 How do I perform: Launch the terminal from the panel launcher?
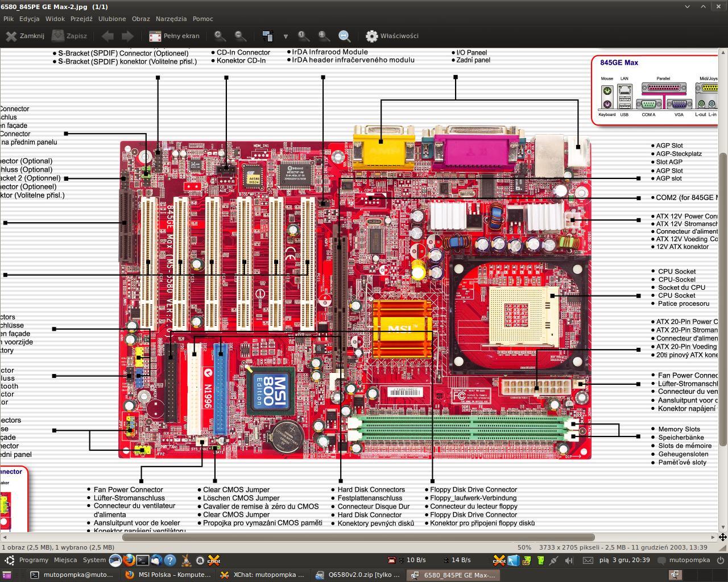142,560
